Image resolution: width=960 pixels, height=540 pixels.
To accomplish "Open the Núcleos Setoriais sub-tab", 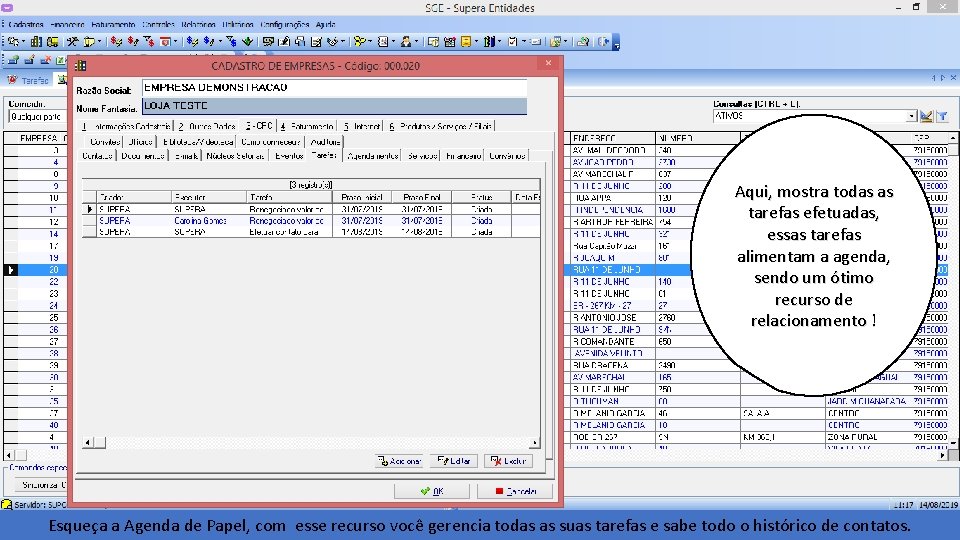I will 235,156.
